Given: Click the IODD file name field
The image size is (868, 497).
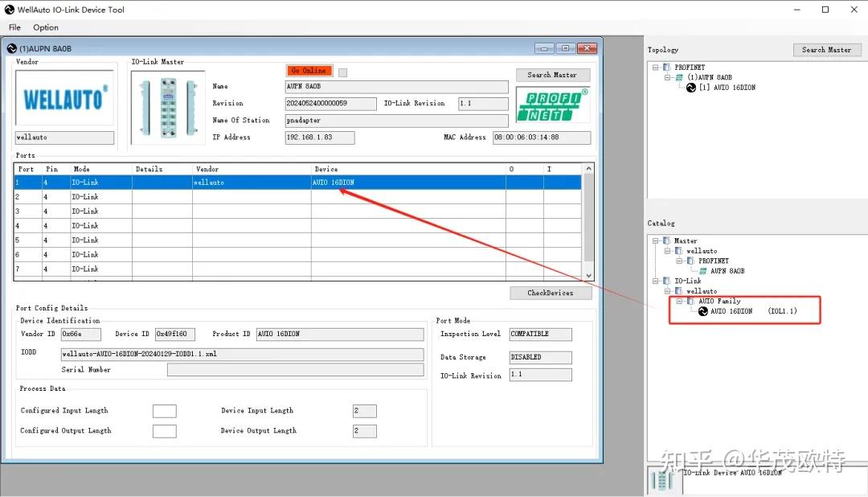Looking at the screenshot, I should (x=243, y=354).
